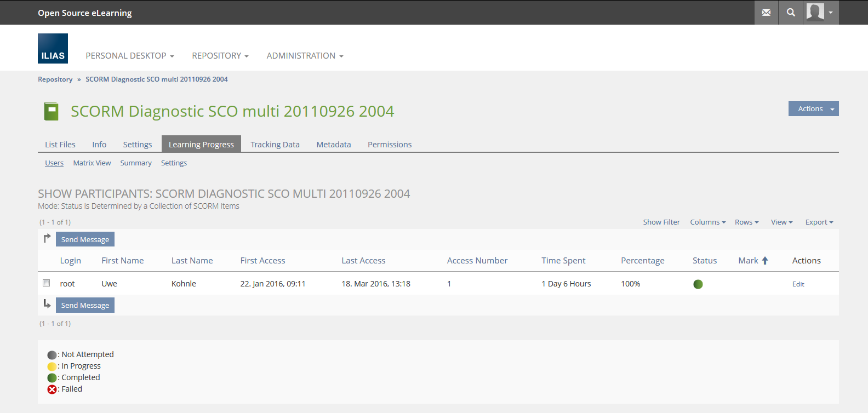The image size is (868, 413).
Task: Open the user avatar menu
Action: point(820,13)
